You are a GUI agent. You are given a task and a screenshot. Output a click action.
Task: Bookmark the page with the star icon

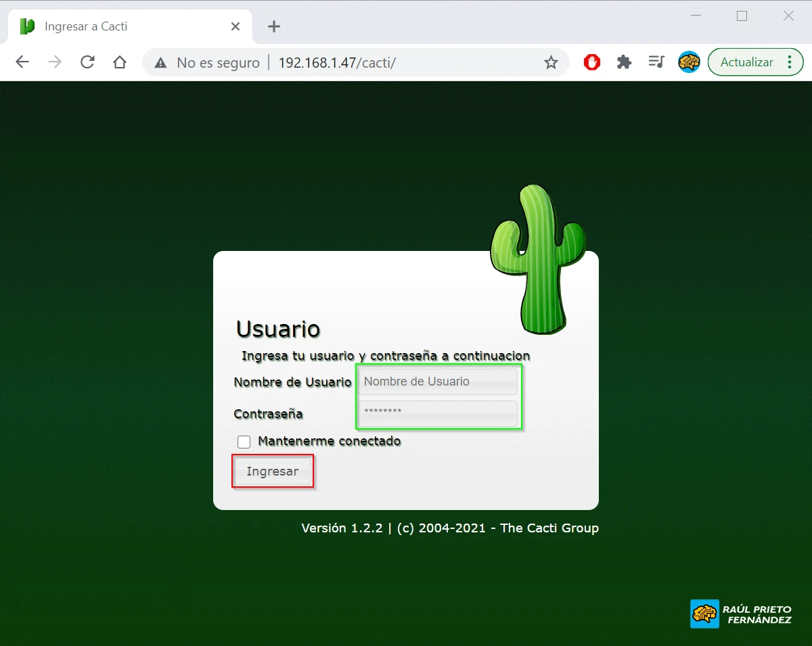(x=551, y=62)
